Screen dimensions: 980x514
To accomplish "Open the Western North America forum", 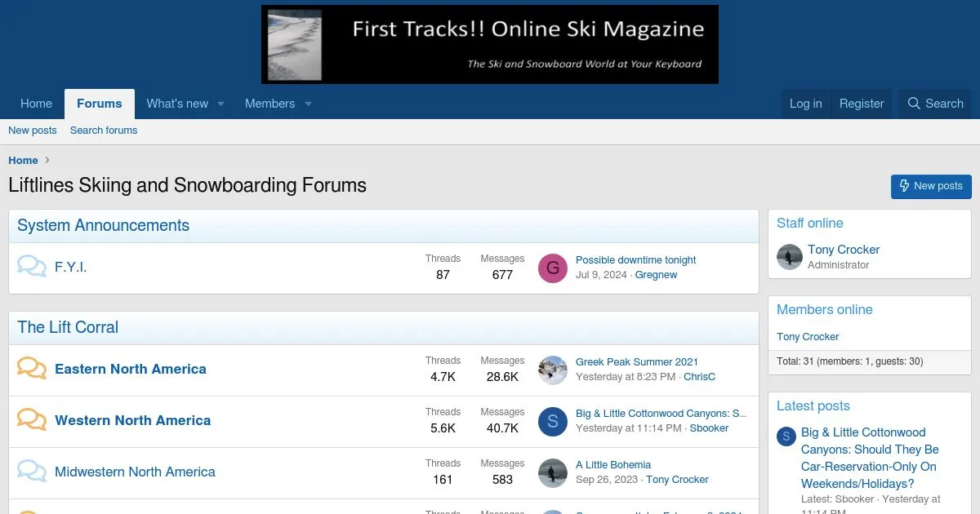I will coord(132,420).
